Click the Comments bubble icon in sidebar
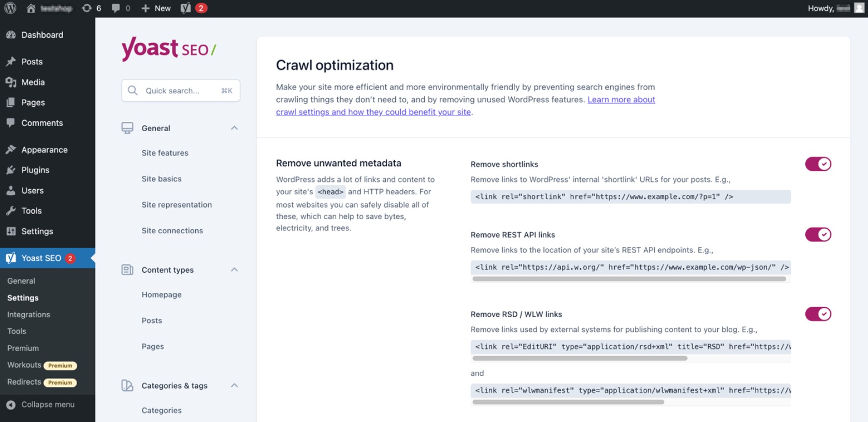Screen dimensions: 868x422 click(x=11, y=123)
